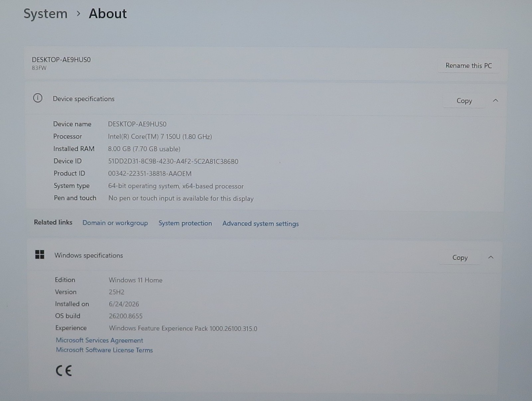This screenshot has height=401, width=532.
Task: Click the Processor label
Action: pos(67,136)
